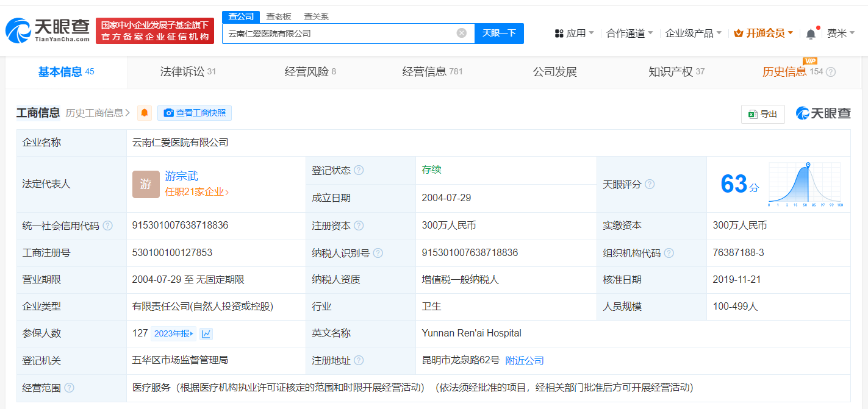Click the 成立日期 value 2004-07-29
Viewport: 868px width, 409px height.
tap(447, 198)
